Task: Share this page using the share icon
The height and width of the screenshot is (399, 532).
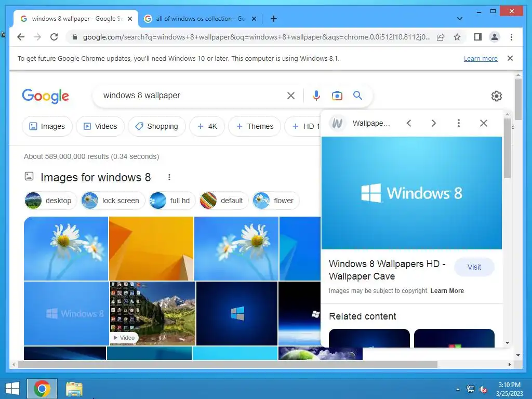Action: [x=441, y=37]
